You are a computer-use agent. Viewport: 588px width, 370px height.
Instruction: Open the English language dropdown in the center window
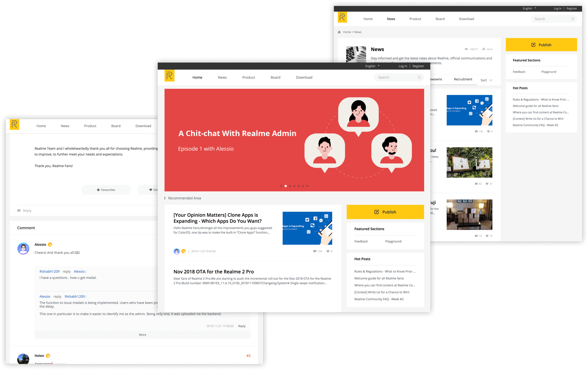click(x=372, y=66)
